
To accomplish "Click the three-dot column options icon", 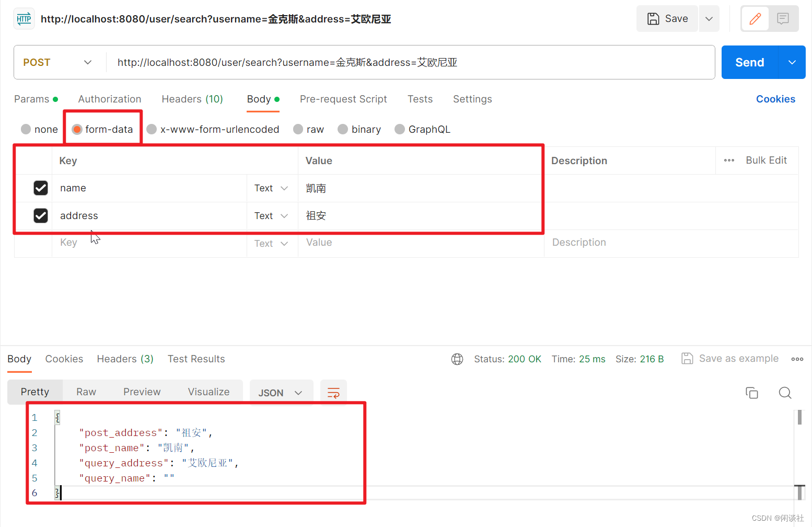I will point(729,161).
